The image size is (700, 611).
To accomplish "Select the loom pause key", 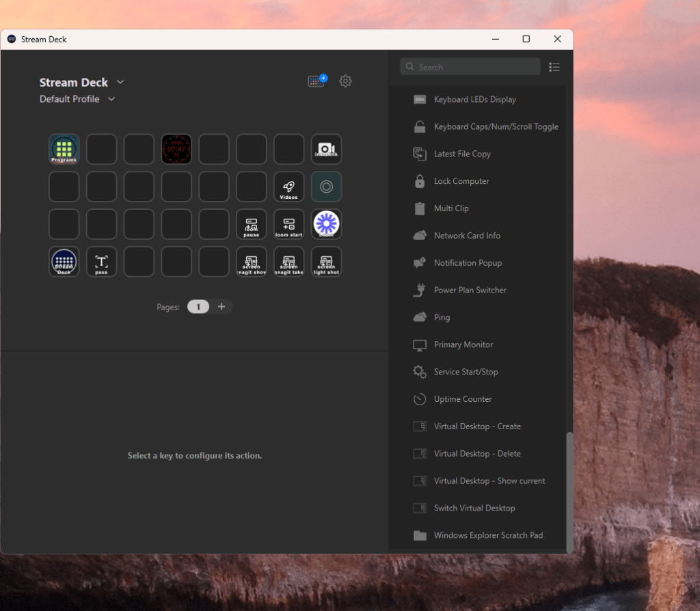I will click(252, 224).
